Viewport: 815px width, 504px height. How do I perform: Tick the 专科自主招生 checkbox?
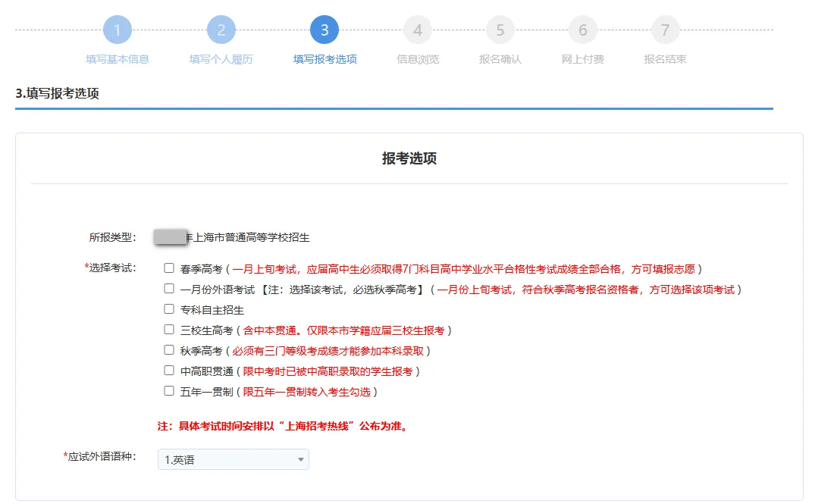[169, 309]
